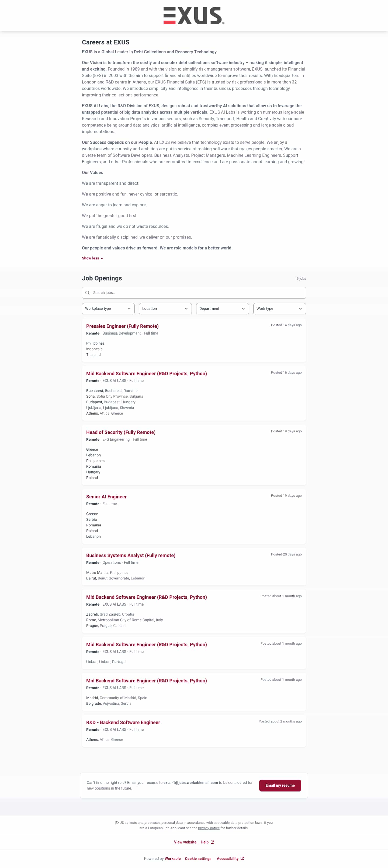Open the Head of Security (Fully Remote) job
The image size is (388, 868).
click(x=121, y=432)
